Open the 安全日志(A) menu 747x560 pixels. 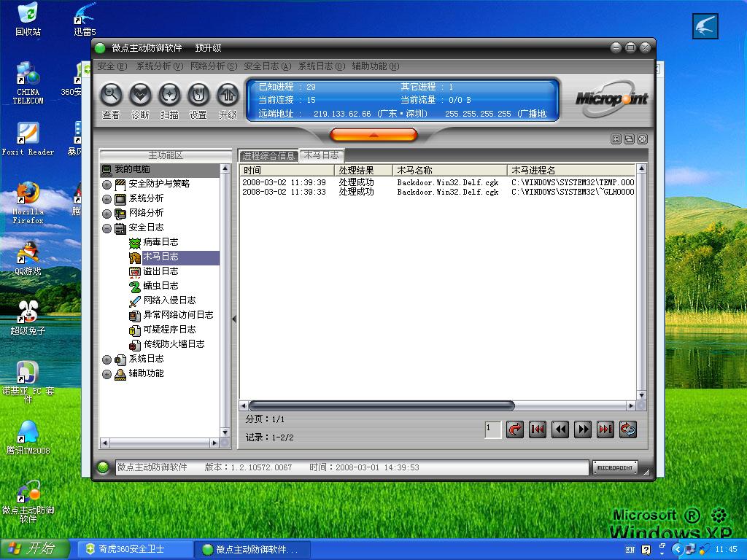pos(267,66)
